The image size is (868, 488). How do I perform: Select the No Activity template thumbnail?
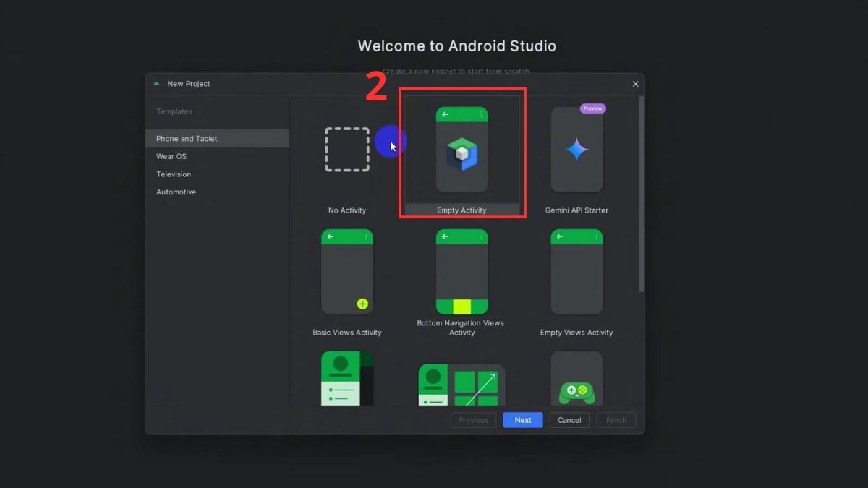point(347,150)
